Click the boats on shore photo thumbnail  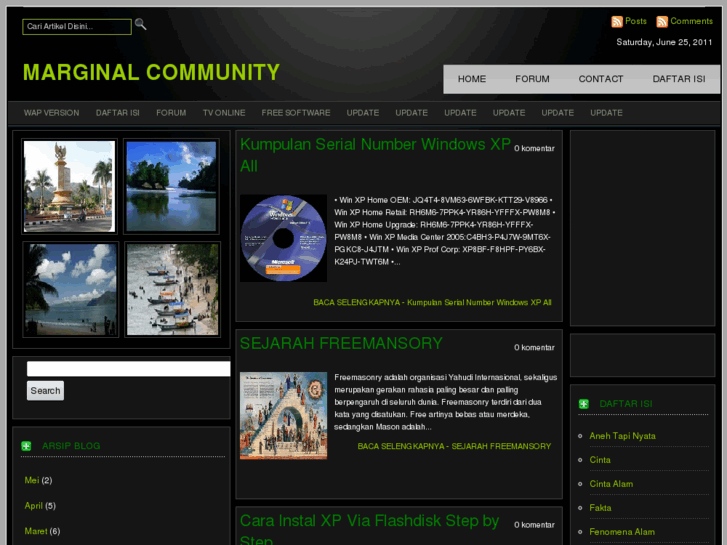click(x=172, y=289)
